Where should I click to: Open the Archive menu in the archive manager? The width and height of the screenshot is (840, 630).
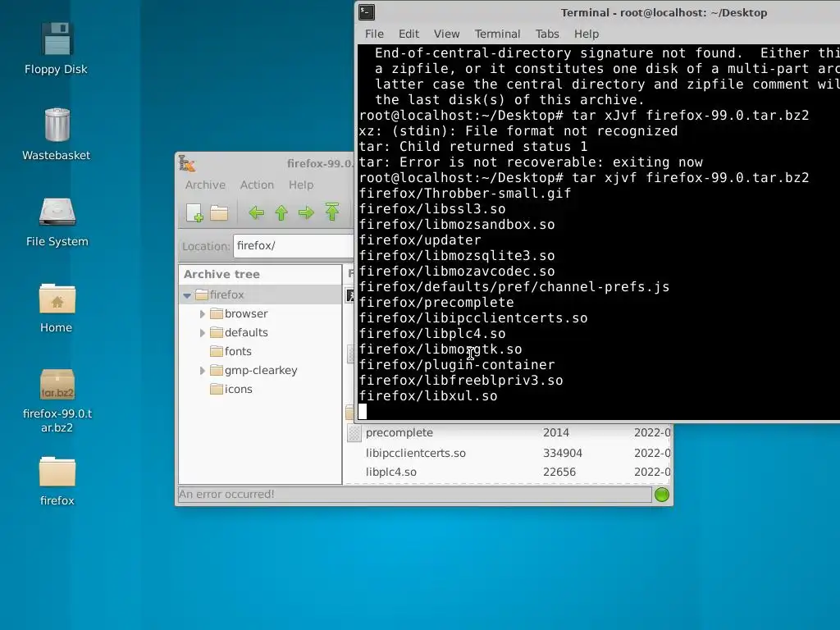(x=205, y=185)
